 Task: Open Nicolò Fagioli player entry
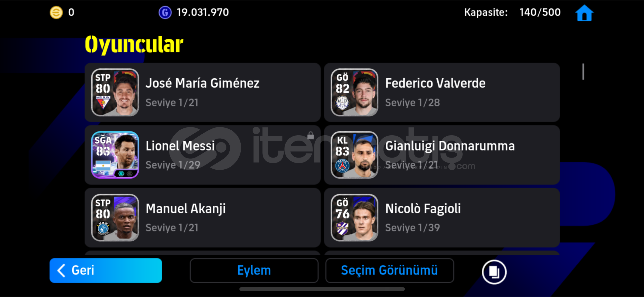click(442, 218)
